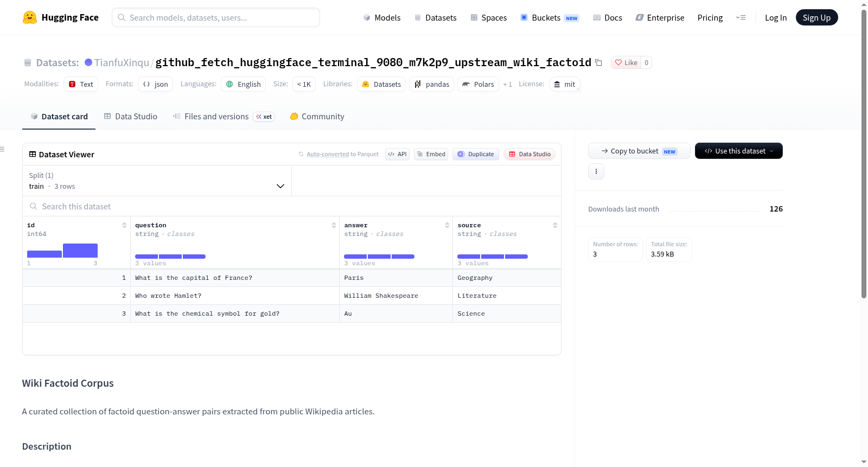The image size is (868, 467).
Task: Open the Community tab
Action: tap(317, 117)
